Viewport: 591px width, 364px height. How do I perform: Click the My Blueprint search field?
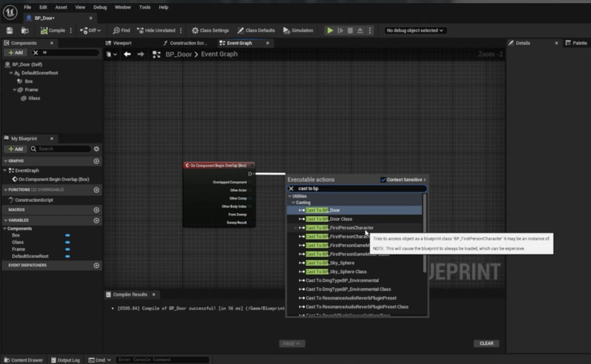61,149
